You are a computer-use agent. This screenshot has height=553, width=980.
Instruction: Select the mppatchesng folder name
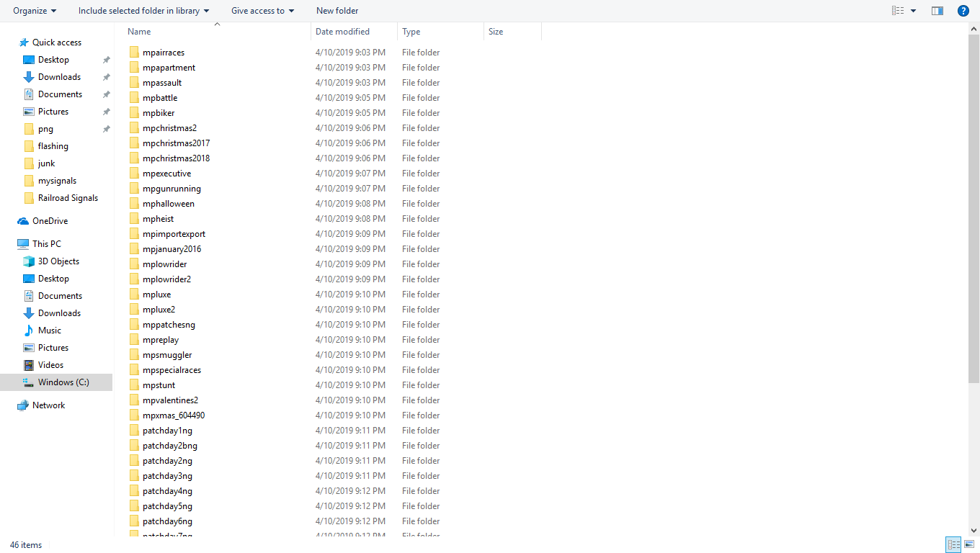(x=169, y=325)
